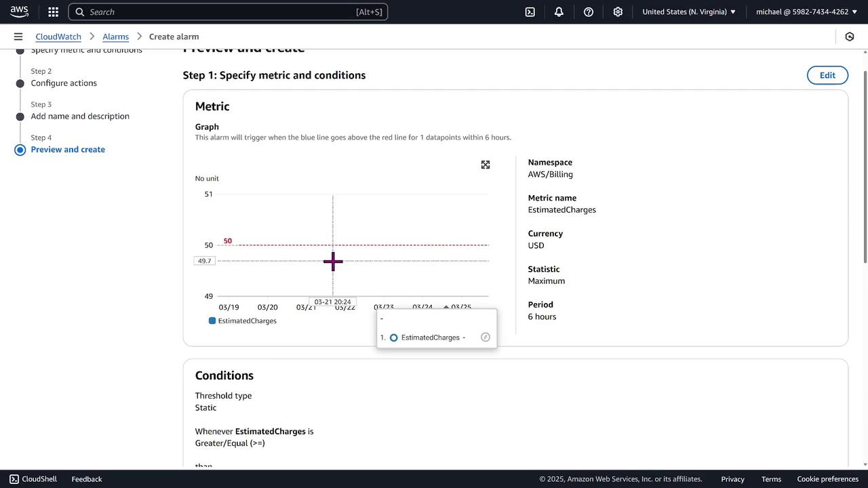
Task: Launch CloudShell from top bar icon
Action: pyautogui.click(x=530, y=12)
